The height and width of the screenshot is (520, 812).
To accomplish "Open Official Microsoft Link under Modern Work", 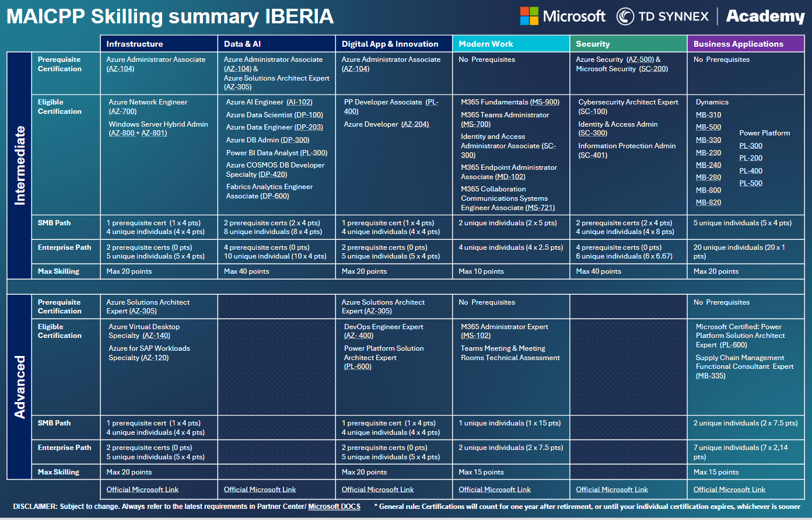I will point(495,490).
